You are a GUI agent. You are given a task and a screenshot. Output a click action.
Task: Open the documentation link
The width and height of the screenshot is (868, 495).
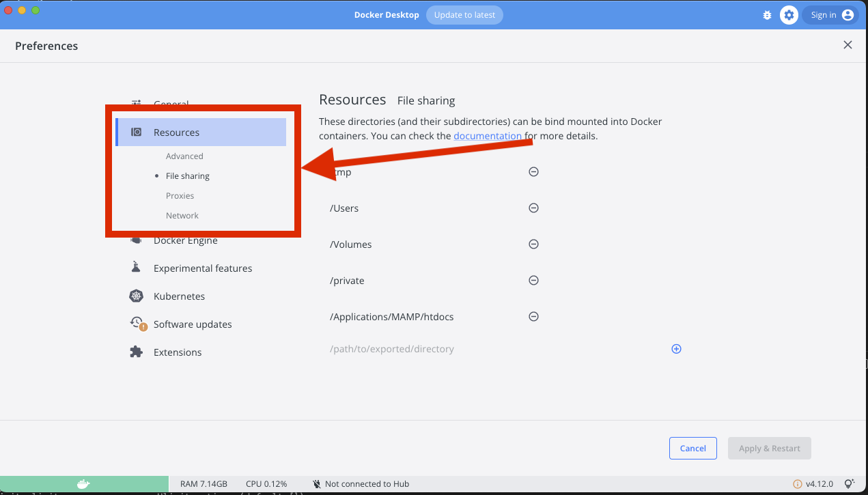[x=488, y=136]
